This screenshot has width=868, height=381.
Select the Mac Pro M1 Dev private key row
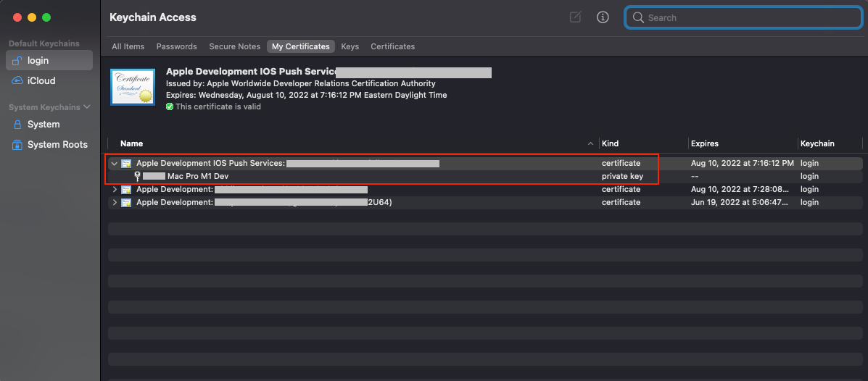tap(485, 177)
